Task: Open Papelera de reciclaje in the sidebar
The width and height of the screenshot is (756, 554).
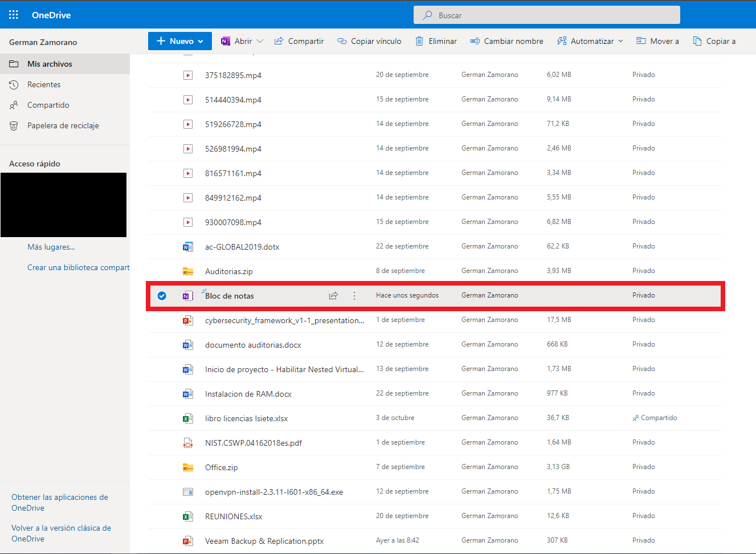Action: click(65, 125)
